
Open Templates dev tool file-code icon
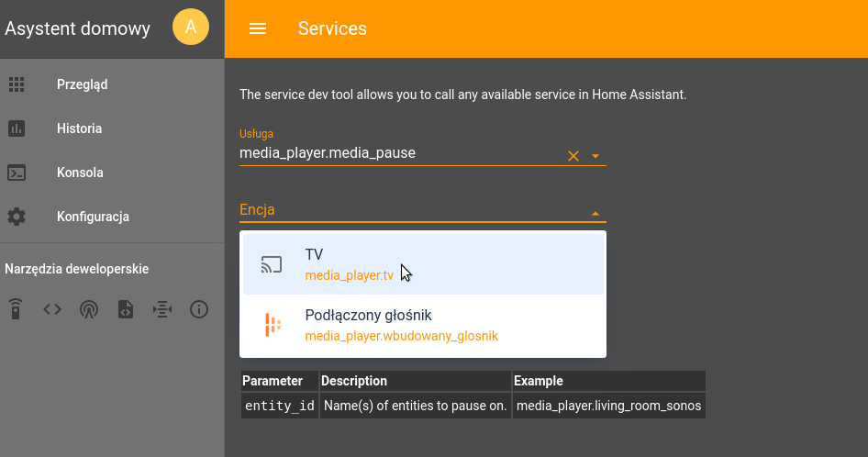(126, 309)
